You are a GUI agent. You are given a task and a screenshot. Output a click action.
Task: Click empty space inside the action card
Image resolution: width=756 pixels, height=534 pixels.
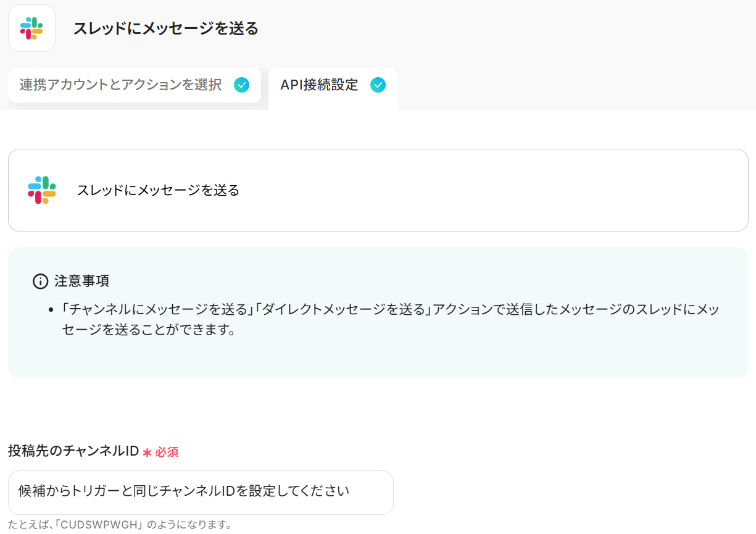[494, 190]
